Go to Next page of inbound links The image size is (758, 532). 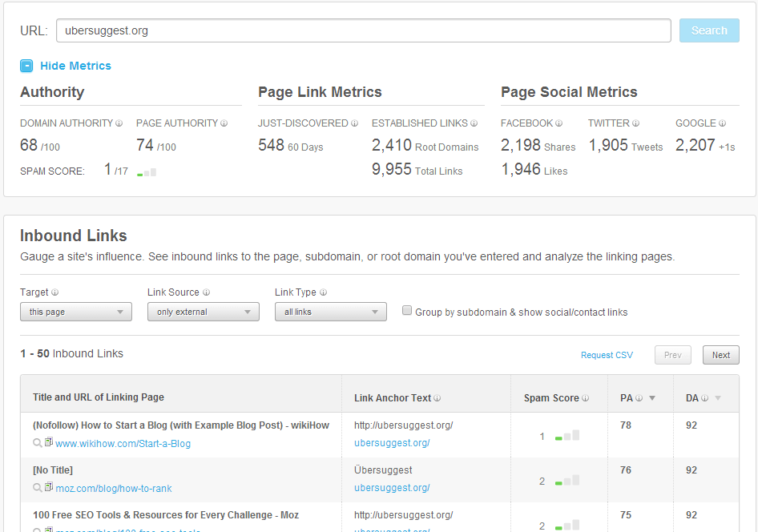coord(720,355)
